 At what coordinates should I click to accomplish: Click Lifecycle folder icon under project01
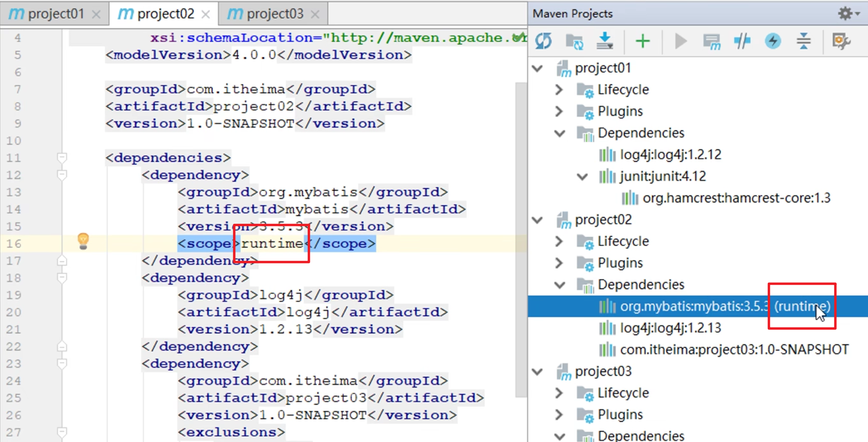(x=585, y=90)
